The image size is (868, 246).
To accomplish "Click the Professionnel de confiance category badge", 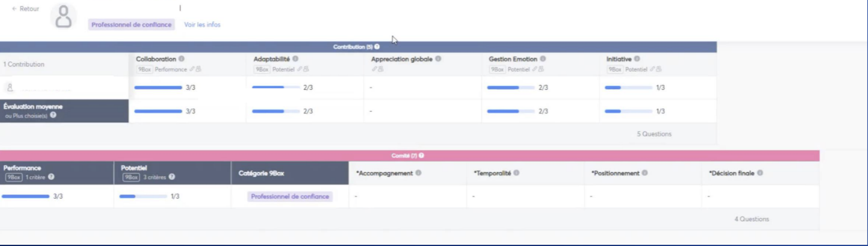I will 290,197.
